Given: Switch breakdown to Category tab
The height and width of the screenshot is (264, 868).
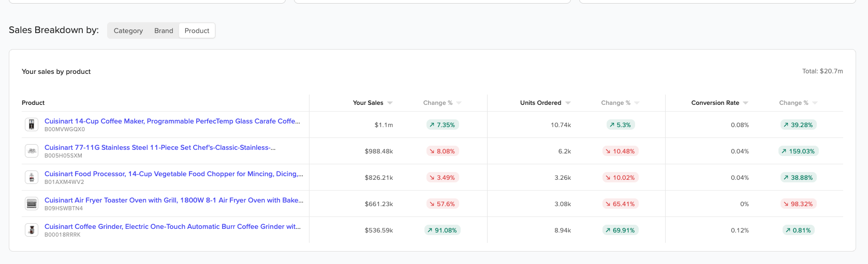Looking at the screenshot, I should pyautogui.click(x=128, y=31).
